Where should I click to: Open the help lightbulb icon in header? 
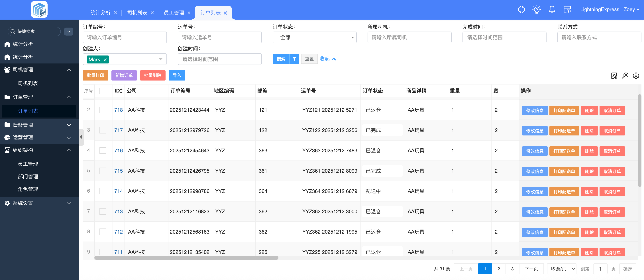point(537,9)
